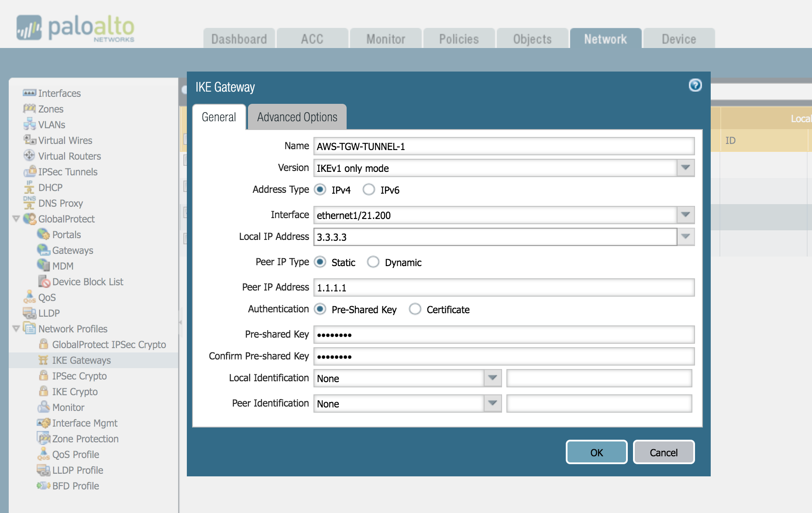Click the DHCP icon
Image resolution: width=812 pixels, height=513 pixels.
pyautogui.click(x=29, y=187)
